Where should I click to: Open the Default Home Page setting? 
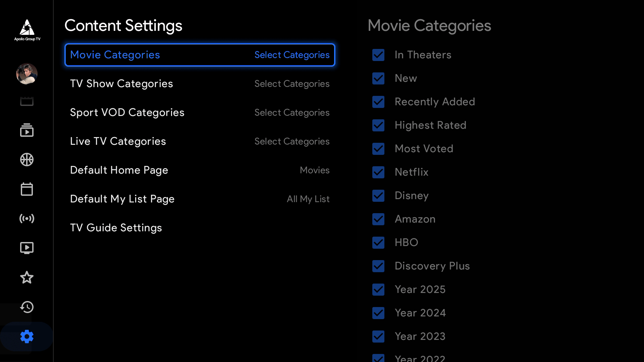pos(200,170)
